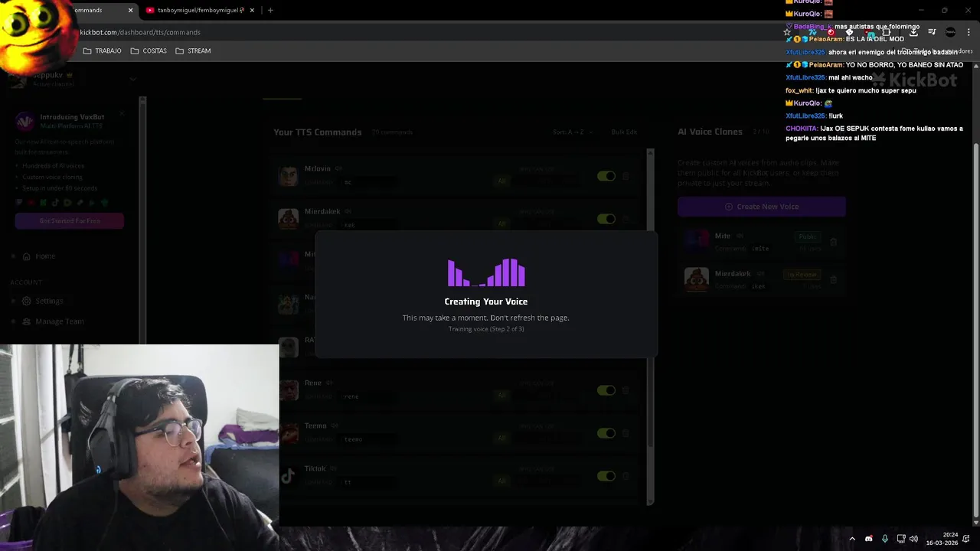Screen dimensions: 980x551
Task: Delete the Mite voice clone
Action: coord(833,242)
